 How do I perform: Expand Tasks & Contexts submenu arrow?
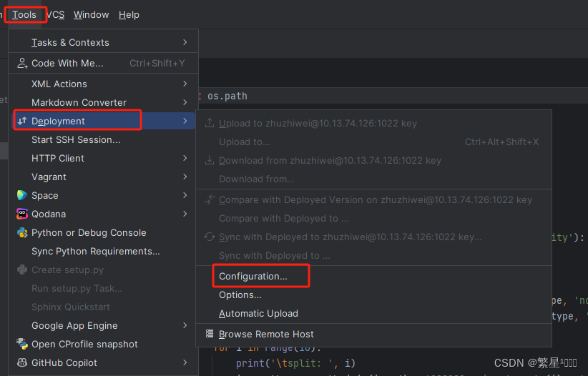click(x=185, y=42)
